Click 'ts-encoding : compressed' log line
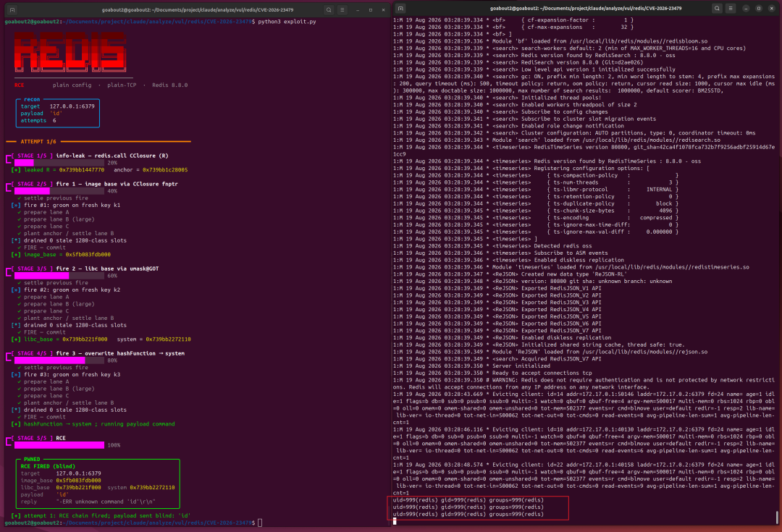782x532 pixels. 536,218
